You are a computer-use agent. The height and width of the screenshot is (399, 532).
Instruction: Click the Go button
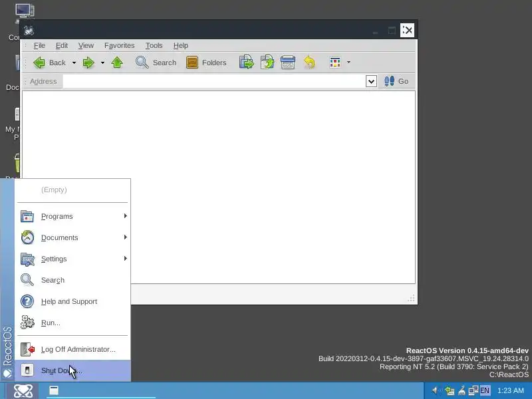pyautogui.click(x=396, y=81)
